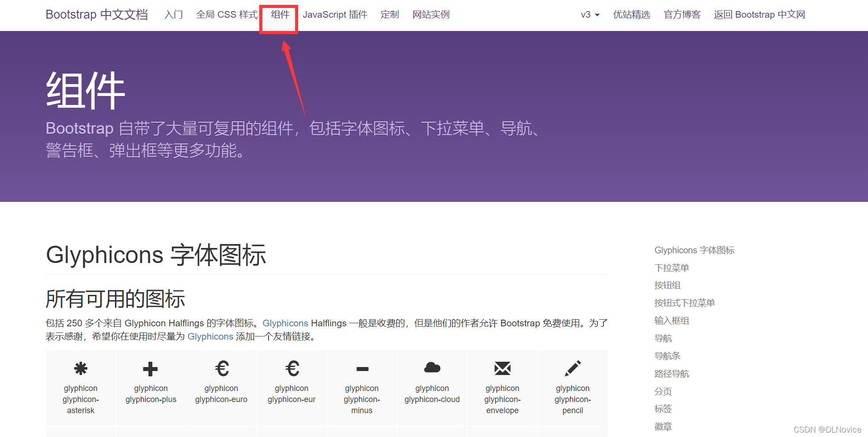
Task: Open the 入门 nav item
Action: tap(173, 15)
